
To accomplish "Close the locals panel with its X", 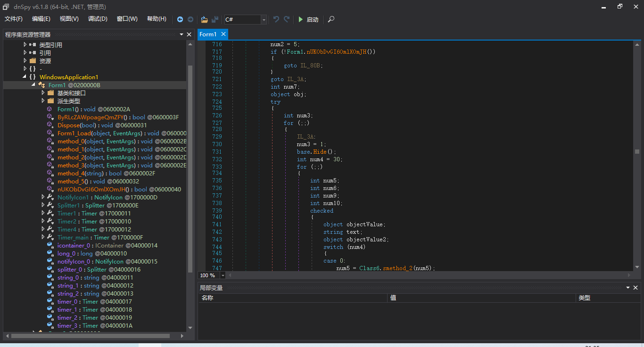I will 636,288.
